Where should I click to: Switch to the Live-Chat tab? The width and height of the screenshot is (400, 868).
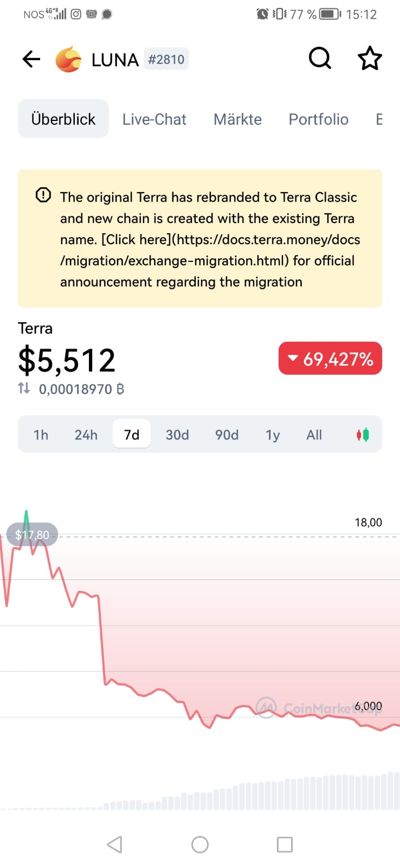[154, 119]
